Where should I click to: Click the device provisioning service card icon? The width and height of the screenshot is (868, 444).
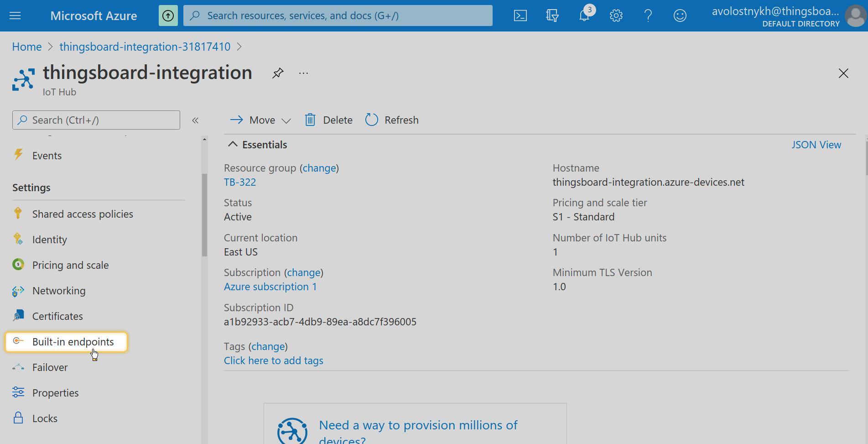pos(292,431)
